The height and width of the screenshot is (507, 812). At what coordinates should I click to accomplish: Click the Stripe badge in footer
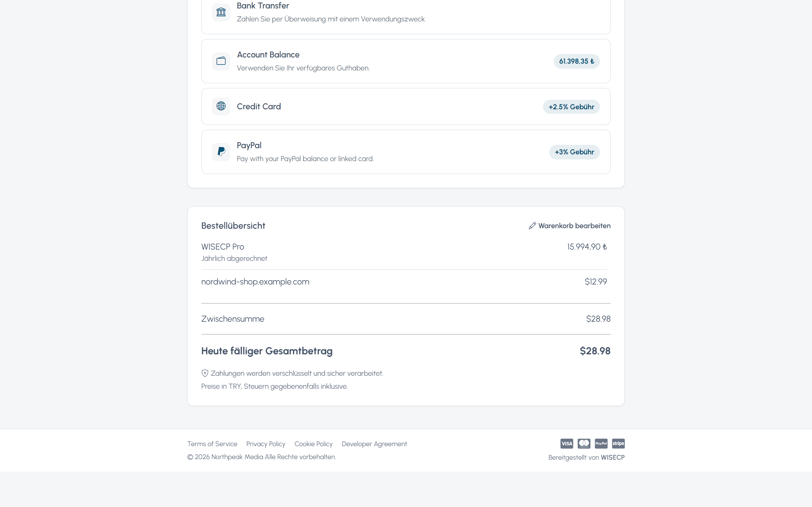618,444
